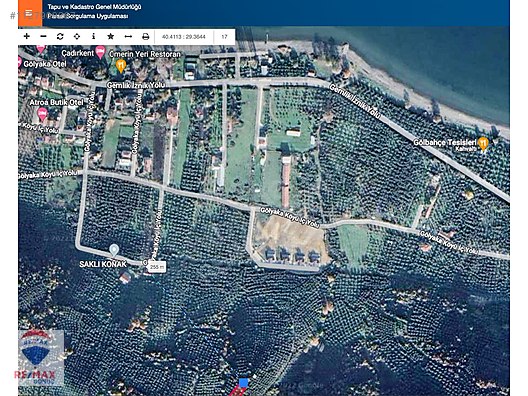This screenshot has height=396, width=528.
Task: Select the locate crosshair tool
Action: pos(77,36)
